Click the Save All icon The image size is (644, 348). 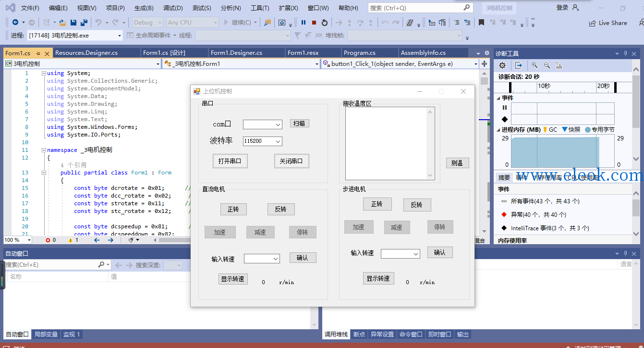pos(84,23)
